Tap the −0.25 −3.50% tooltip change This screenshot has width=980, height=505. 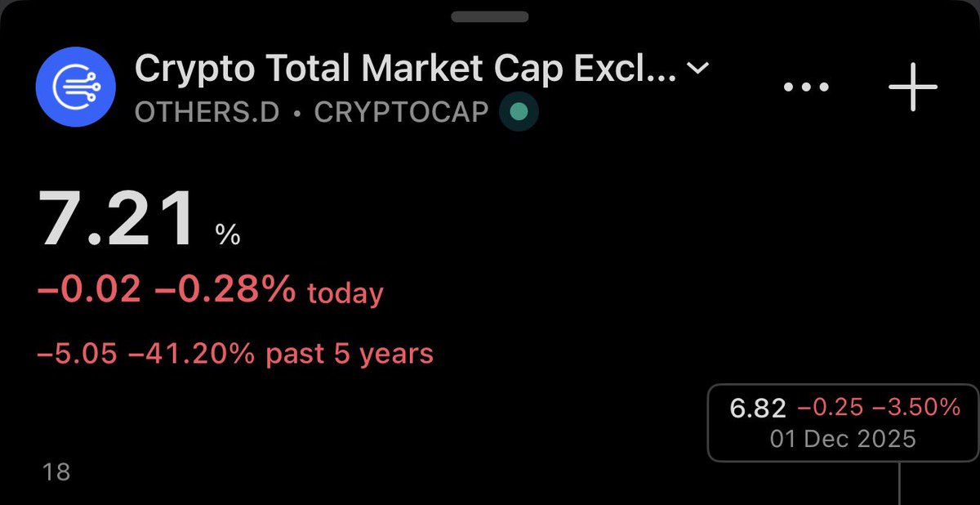879,407
